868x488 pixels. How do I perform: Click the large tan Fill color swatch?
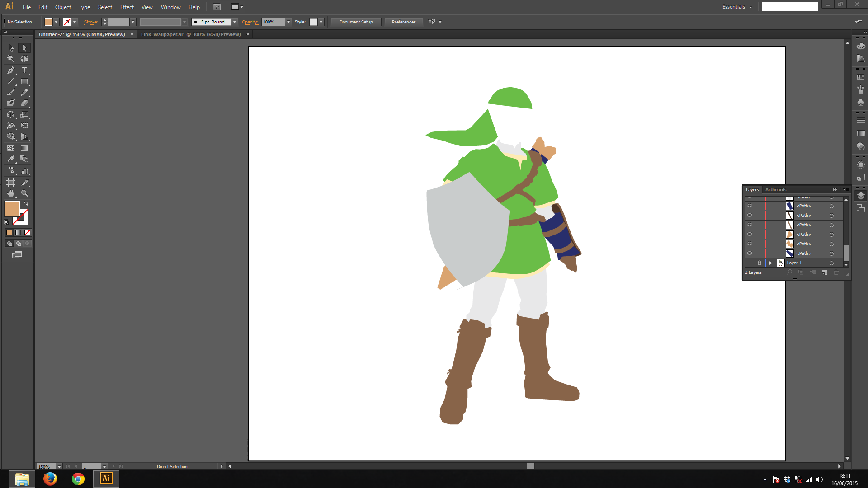12,208
